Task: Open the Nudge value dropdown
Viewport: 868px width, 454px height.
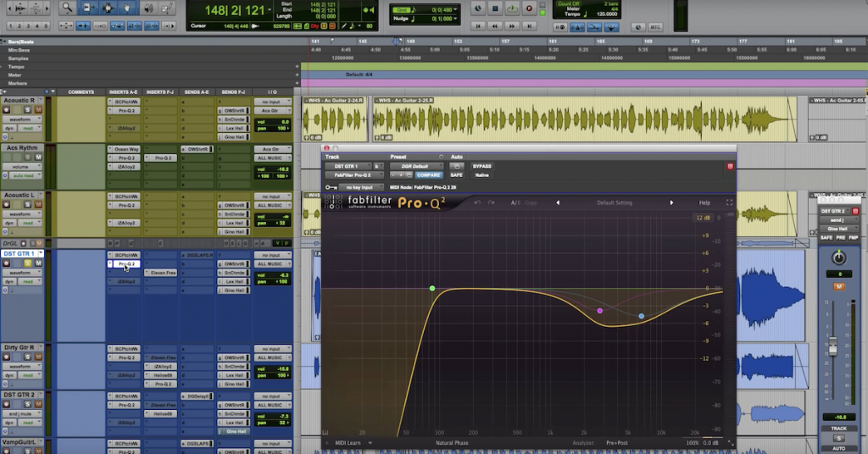Action: [x=455, y=19]
